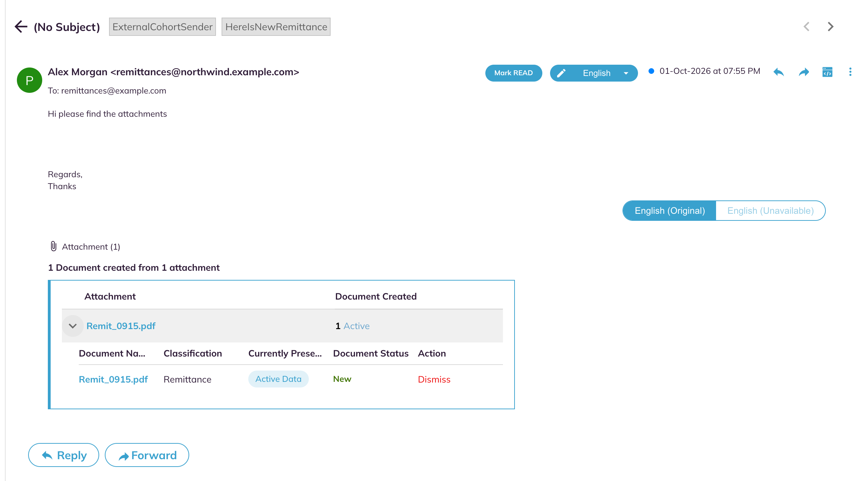Click the '1 Document created from 1 attachment' text
This screenshot has height=481, width=868.
[134, 268]
